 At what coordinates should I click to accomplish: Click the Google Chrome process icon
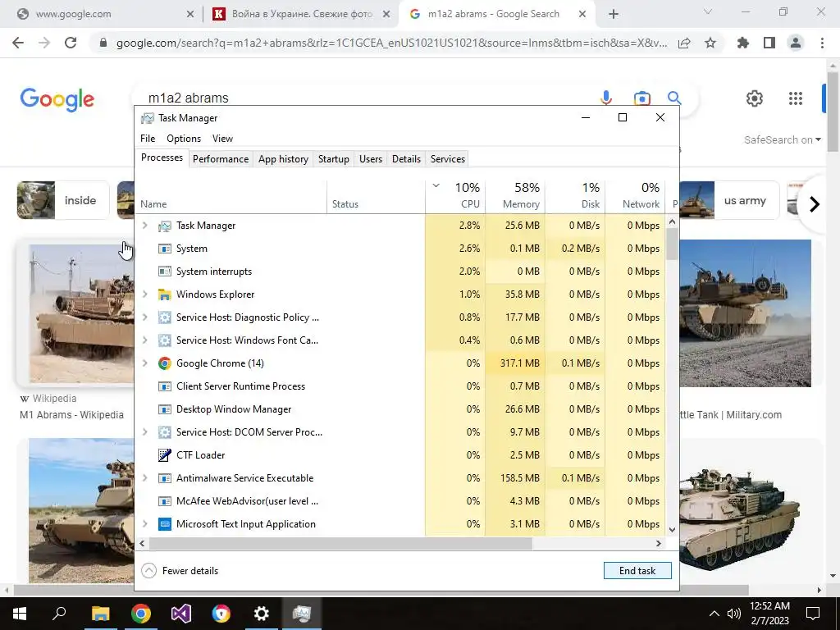[x=164, y=363]
